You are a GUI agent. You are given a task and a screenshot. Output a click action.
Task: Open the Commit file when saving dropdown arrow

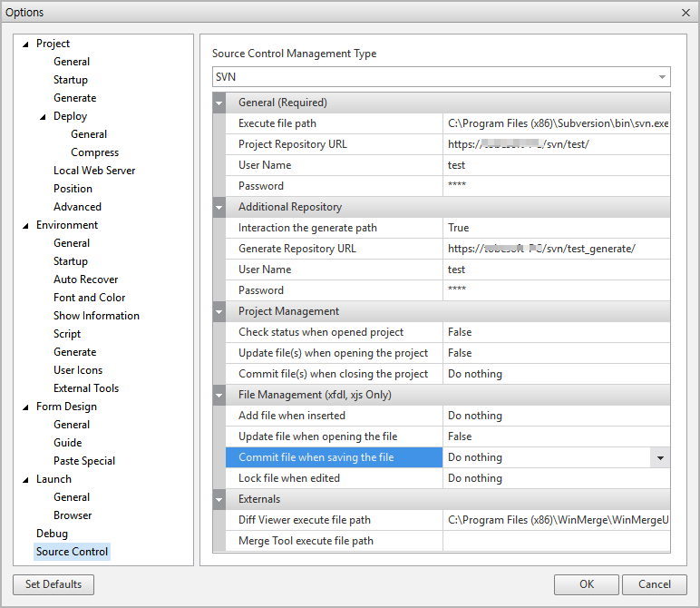pos(659,458)
